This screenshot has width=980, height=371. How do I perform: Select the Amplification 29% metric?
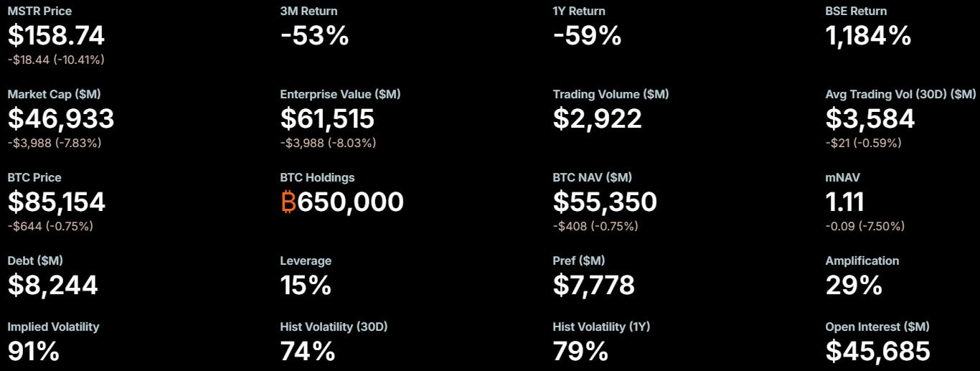854,286
